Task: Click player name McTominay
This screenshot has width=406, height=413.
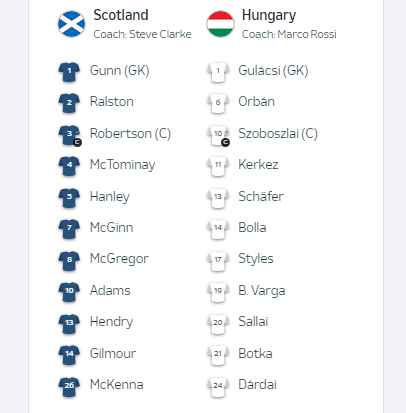Action: point(123,165)
